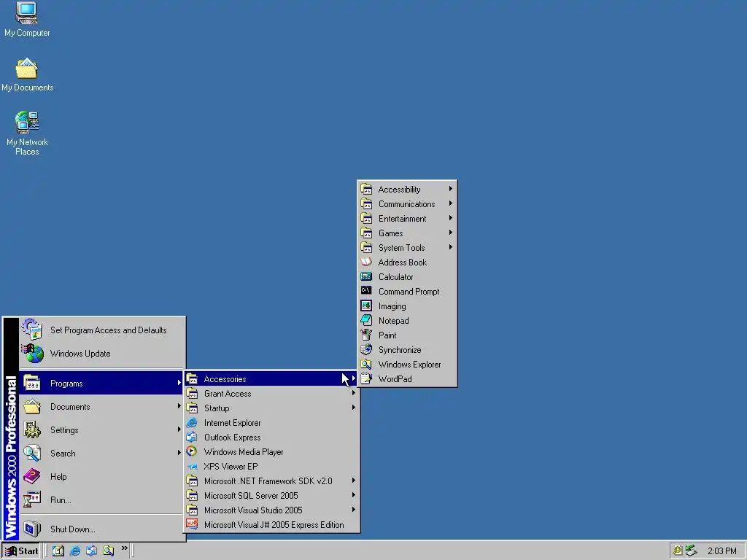
Task: Click the Internet Explorer icon in Programs menu
Action: pos(192,422)
